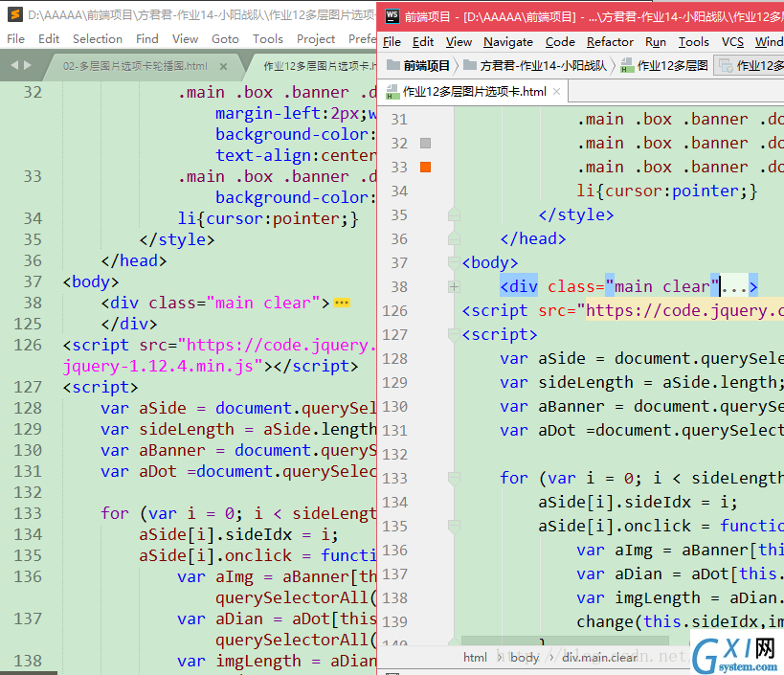
Task: Close WebStorm 作业12多层图片选项卡.html tab
Action: pos(556,92)
